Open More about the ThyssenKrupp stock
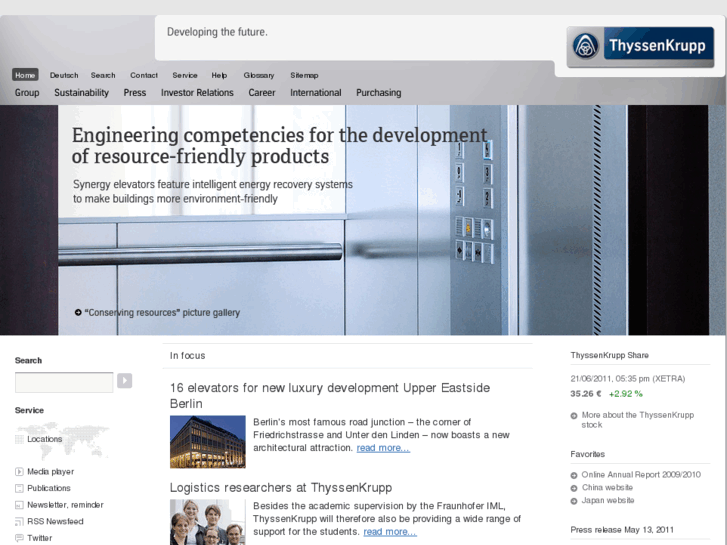The image size is (727, 545). point(638,420)
